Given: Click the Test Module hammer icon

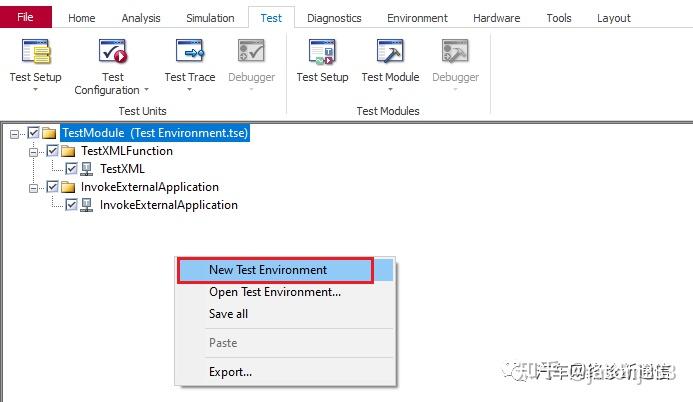Looking at the screenshot, I should click(x=390, y=51).
